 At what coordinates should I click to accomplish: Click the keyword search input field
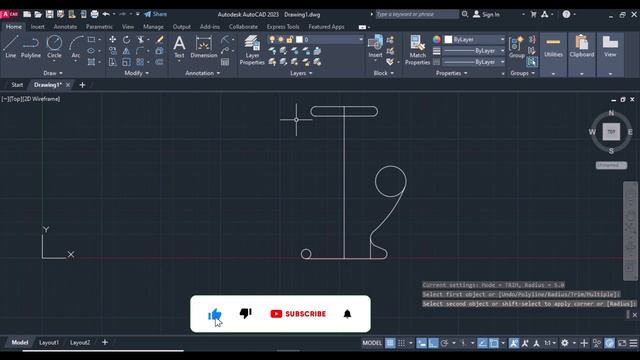tap(417, 14)
